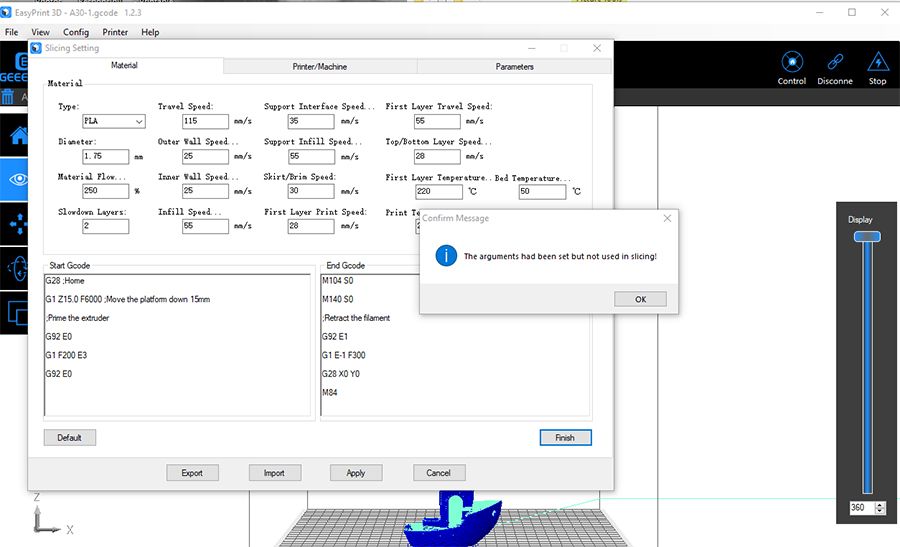Click Support Infill Speed field
Viewport: 900px width, 547px height.
[311, 156]
